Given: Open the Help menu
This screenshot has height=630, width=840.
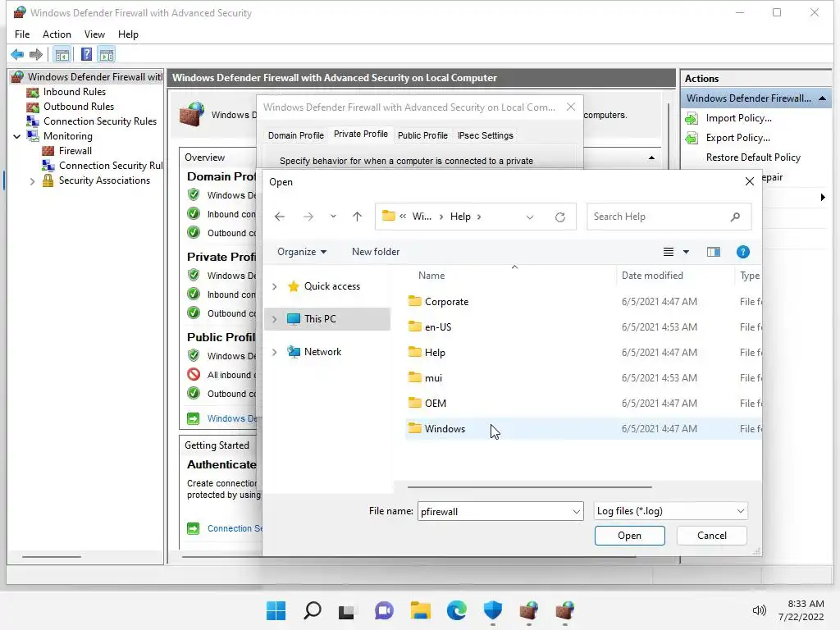Looking at the screenshot, I should pyautogui.click(x=128, y=34).
